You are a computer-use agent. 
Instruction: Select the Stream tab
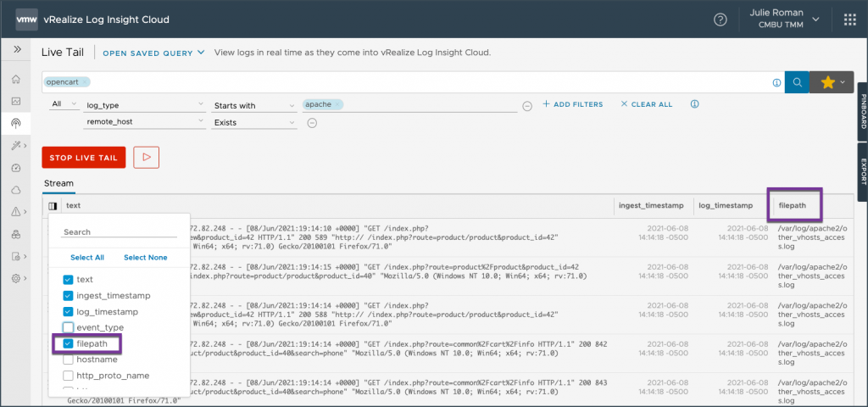pos(58,183)
